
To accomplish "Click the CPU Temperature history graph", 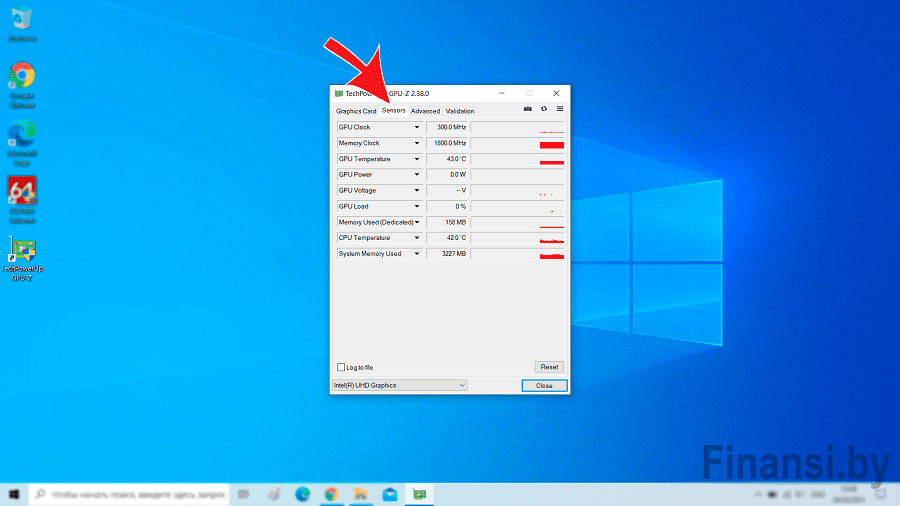I will click(517, 238).
